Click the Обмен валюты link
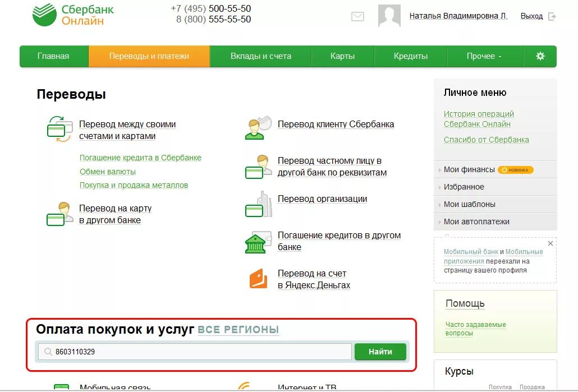 pos(108,172)
